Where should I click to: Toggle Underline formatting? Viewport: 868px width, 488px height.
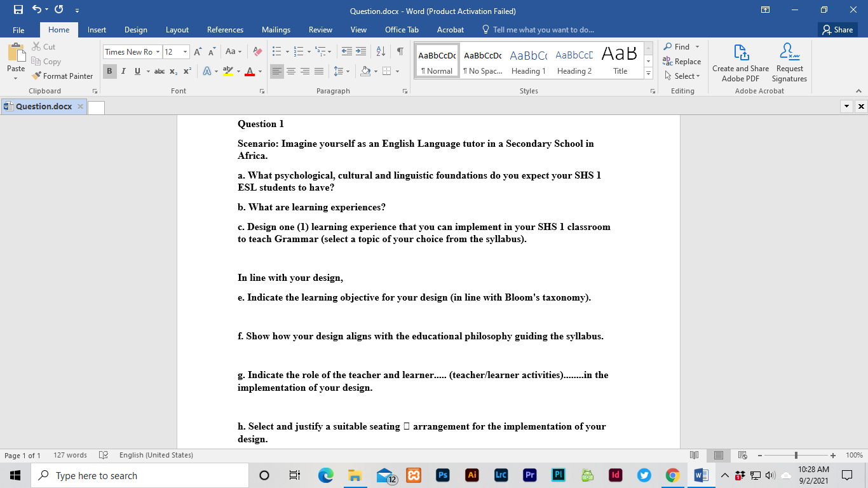coord(137,71)
